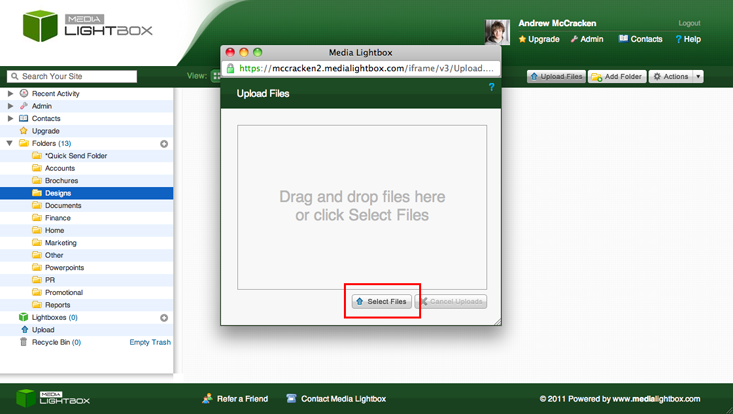The image size is (733, 414).
Task: Open Contacts in the top navigation
Action: pyautogui.click(x=640, y=40)
